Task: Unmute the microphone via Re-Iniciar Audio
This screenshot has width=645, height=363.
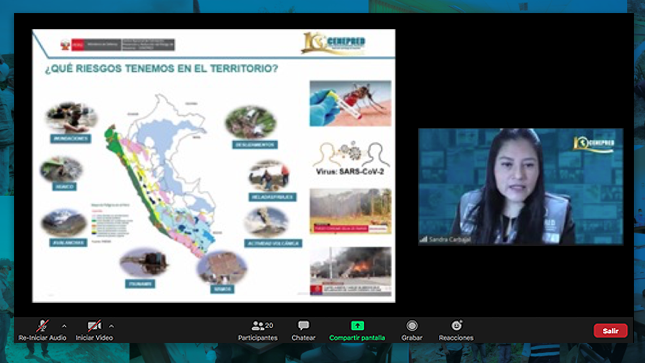Action: click(x=42, y=330)
